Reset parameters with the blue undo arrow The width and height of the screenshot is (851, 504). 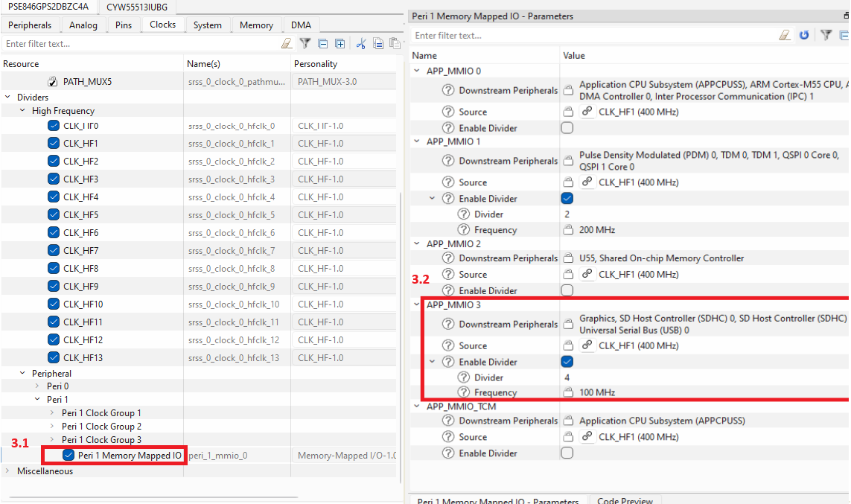(x=804, y=35)
